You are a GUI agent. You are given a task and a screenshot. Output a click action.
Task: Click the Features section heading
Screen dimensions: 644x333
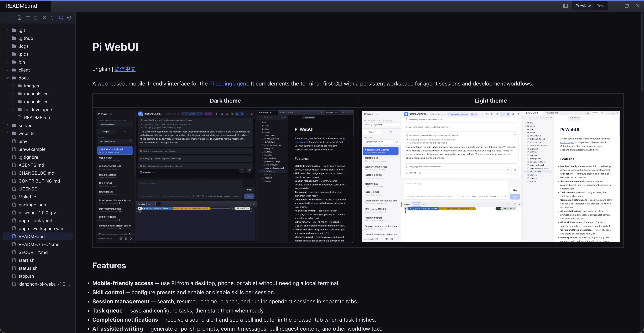click(109, 265)
